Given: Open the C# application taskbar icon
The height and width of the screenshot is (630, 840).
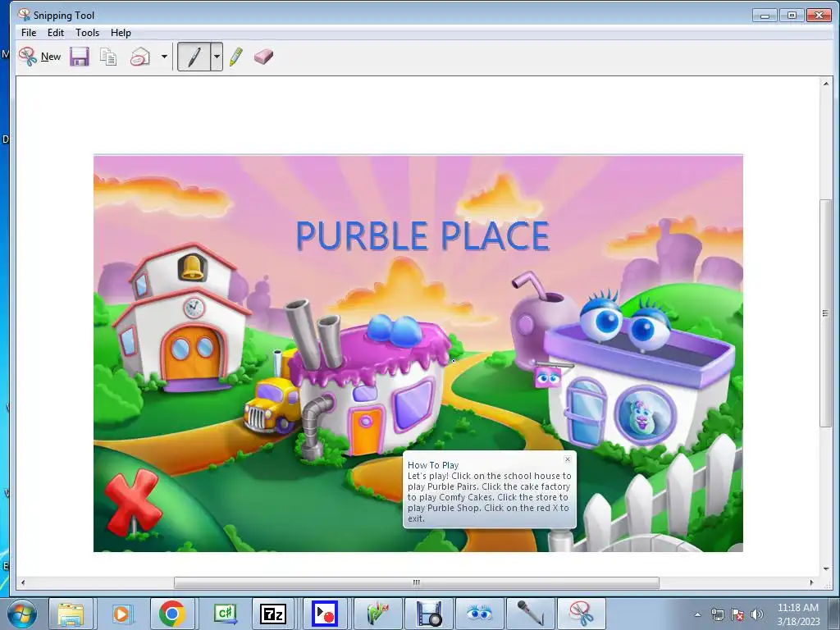Looking at the screenshot, I should coord(225,614).
